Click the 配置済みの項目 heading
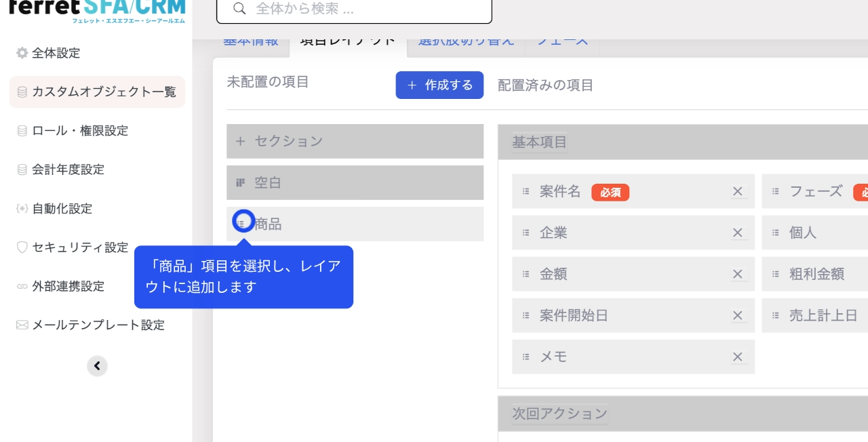This screenshot has height=442, width=868. [546, 85]
